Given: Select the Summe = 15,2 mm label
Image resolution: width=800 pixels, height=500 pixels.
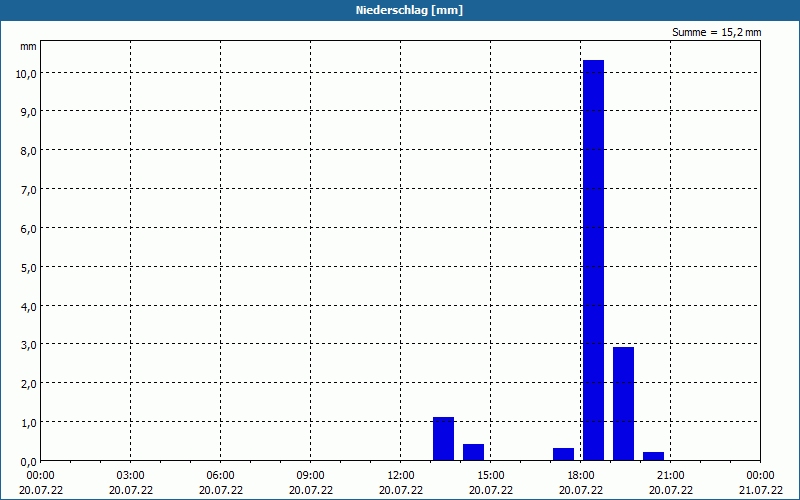Looking at the screenshot, I should (x=716, y=33).
